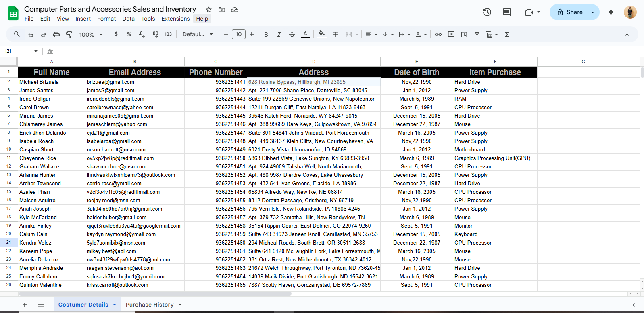This screenshot has height=313, width=644.
Task: Star the document title
Action: (208, 10)
